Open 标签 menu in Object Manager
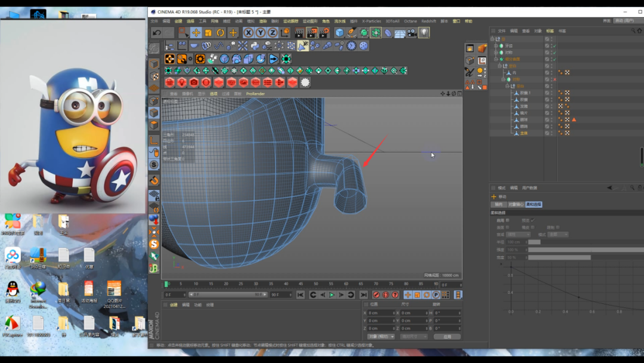The image size is (644, 363). tap(550, 31)
